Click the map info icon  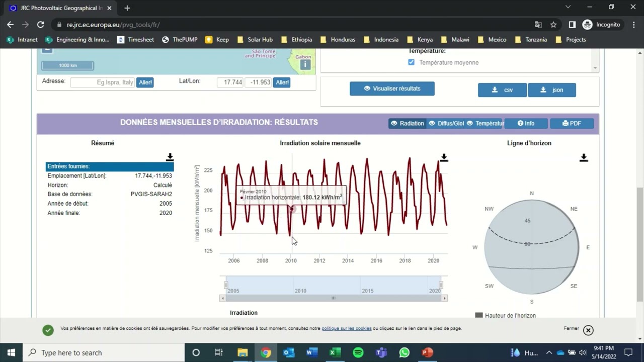point(305,64)
